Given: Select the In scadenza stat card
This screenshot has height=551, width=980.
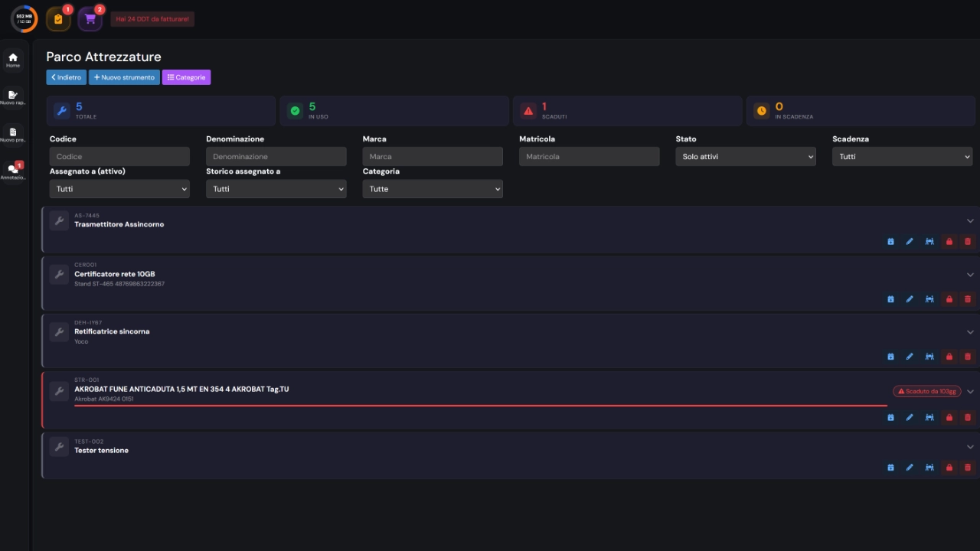Looking at the screenshot, I should (861, 111).
